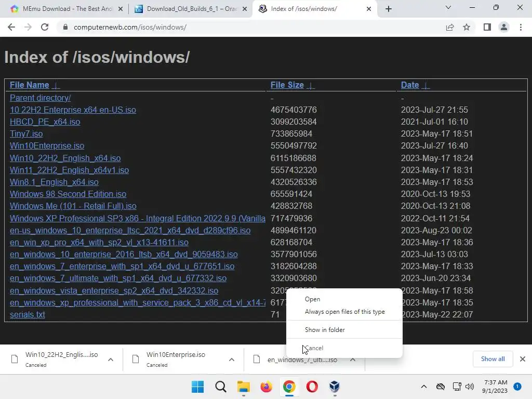
Task: Switch to MEmu Download tab
Action: (67, 9)
